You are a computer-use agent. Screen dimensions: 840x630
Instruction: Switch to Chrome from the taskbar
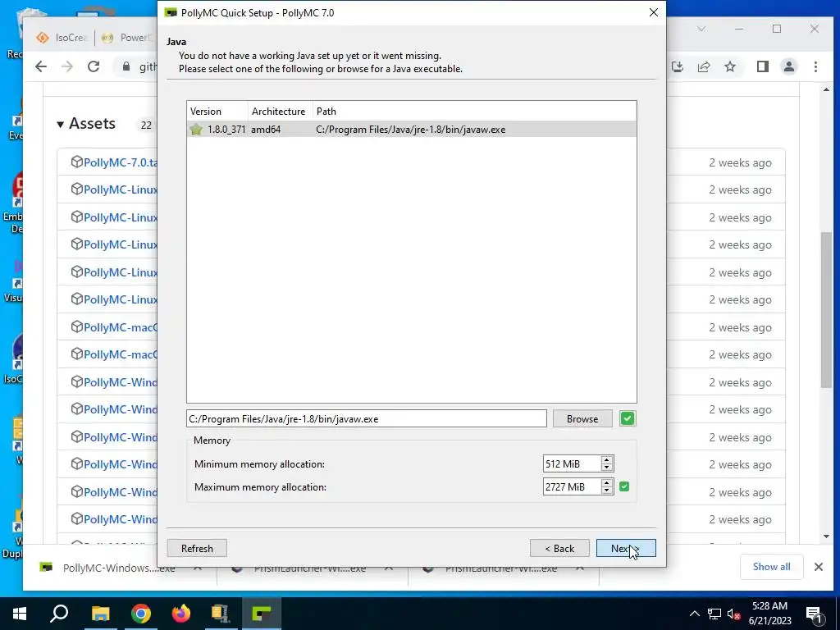(141, 614)
